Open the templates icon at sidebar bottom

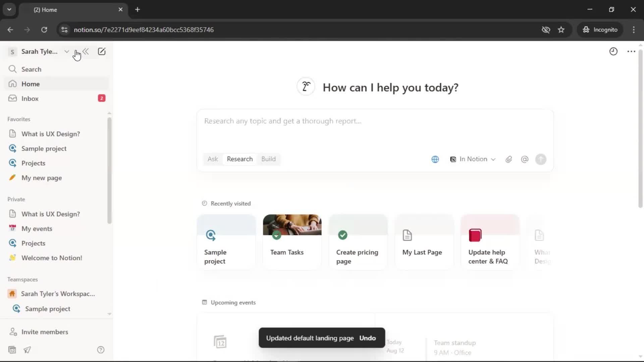(12, 350)
